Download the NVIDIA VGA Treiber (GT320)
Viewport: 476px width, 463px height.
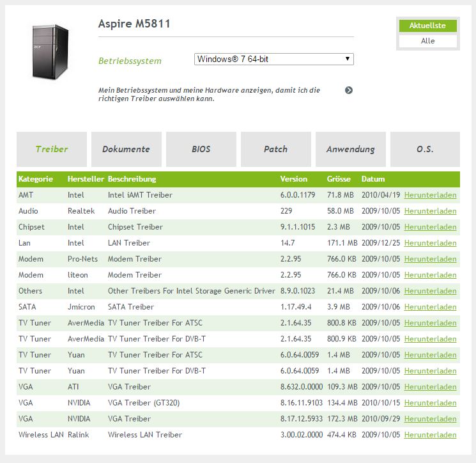[x=430, y=403]
